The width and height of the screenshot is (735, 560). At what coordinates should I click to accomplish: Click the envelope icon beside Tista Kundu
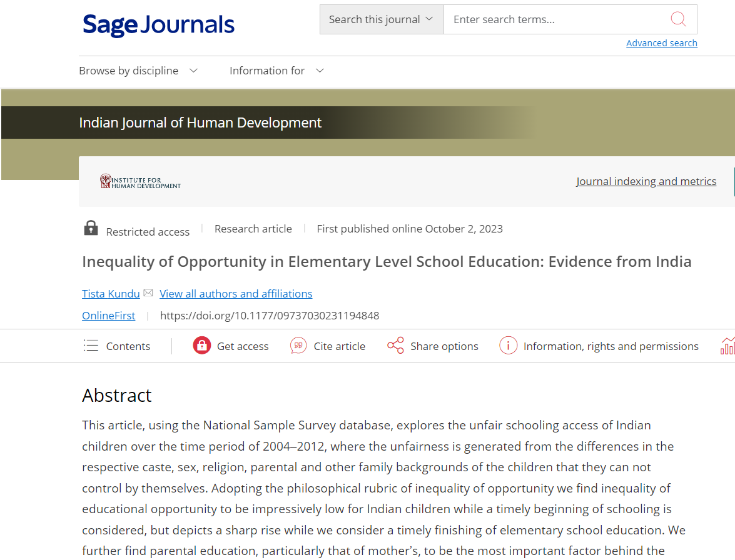click(148, 293)
